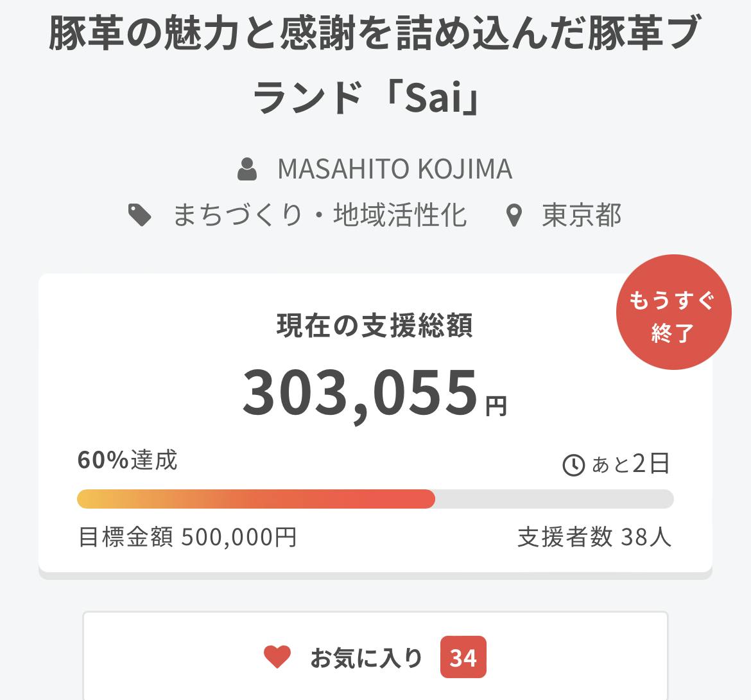The width and height of the screenshot is (751, 700).
Task: Click the unfilled gray progress bar portion
Action: pyautogui.click(x=553, y=499)
